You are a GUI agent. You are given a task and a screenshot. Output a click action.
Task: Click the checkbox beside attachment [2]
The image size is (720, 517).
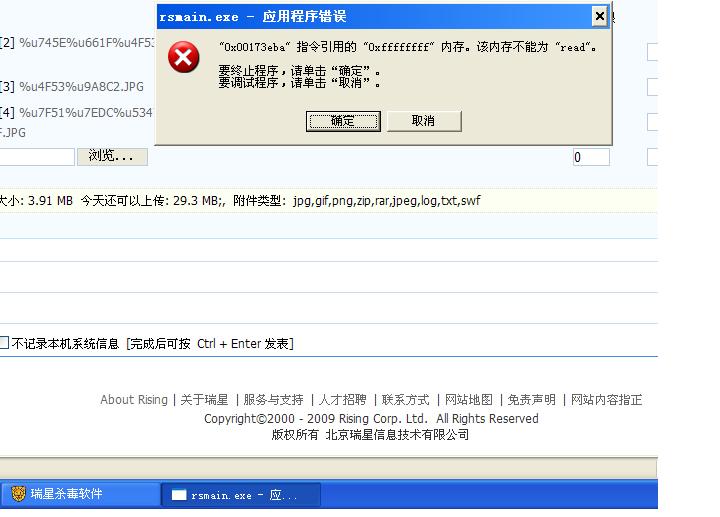click(652, 52)
